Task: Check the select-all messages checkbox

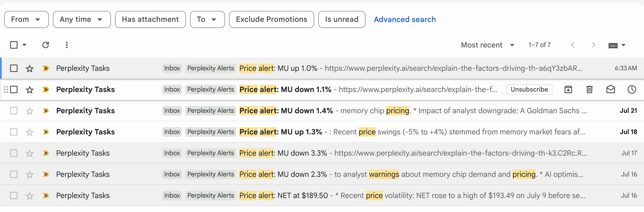Action: (x=14, y=45)
